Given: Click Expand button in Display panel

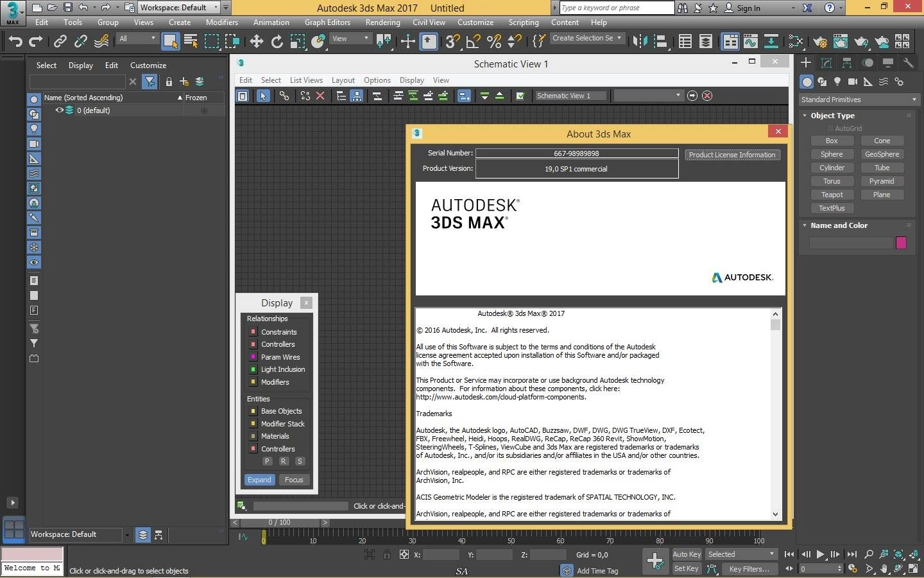Looking at the screenshot, I should (x=259, y=480).
